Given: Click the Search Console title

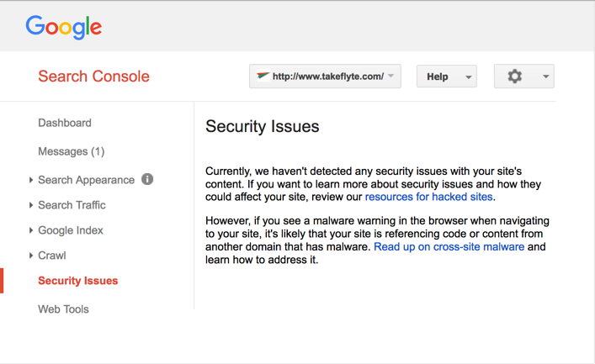Looking at the screenshot, I should point(93,76).
